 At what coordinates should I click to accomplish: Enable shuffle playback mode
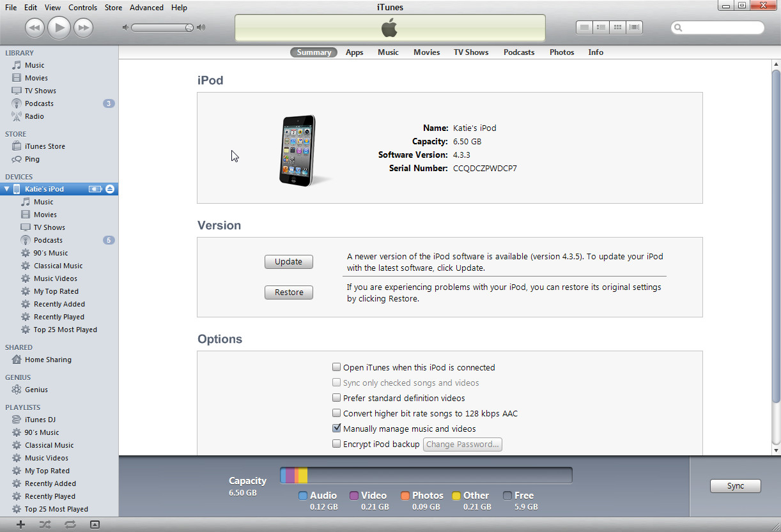(x=45, y=524)
